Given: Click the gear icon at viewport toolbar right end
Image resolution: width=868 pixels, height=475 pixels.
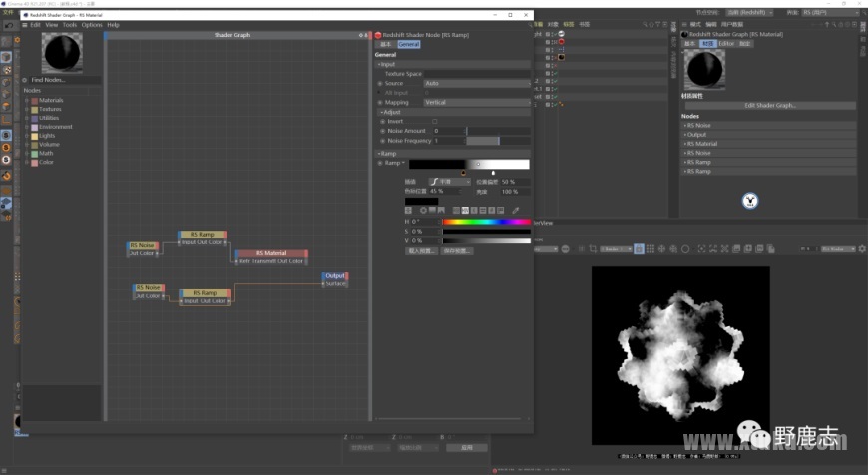Looking at the screenshot, I should pyautogui.click(x=862, y=249).
